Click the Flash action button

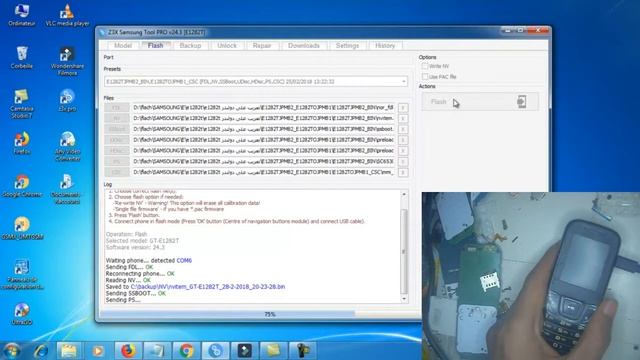click(x=480, y=102)
